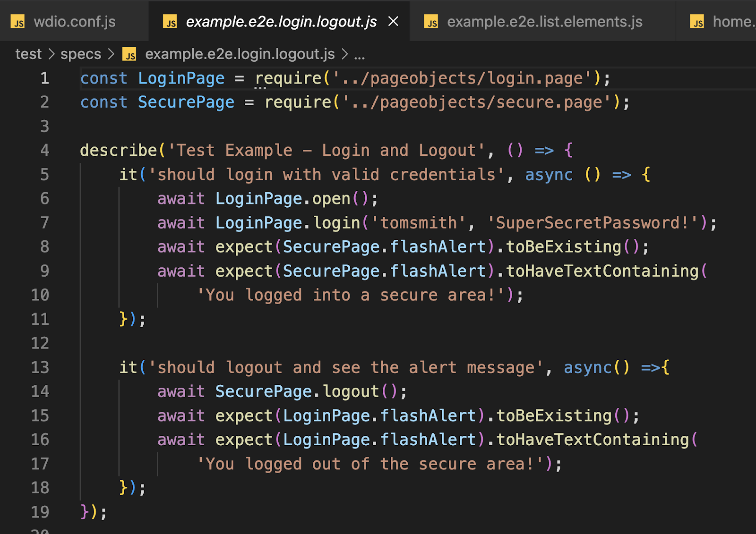Click the 'describe' function call on line 4

click(x=119, y=150)
